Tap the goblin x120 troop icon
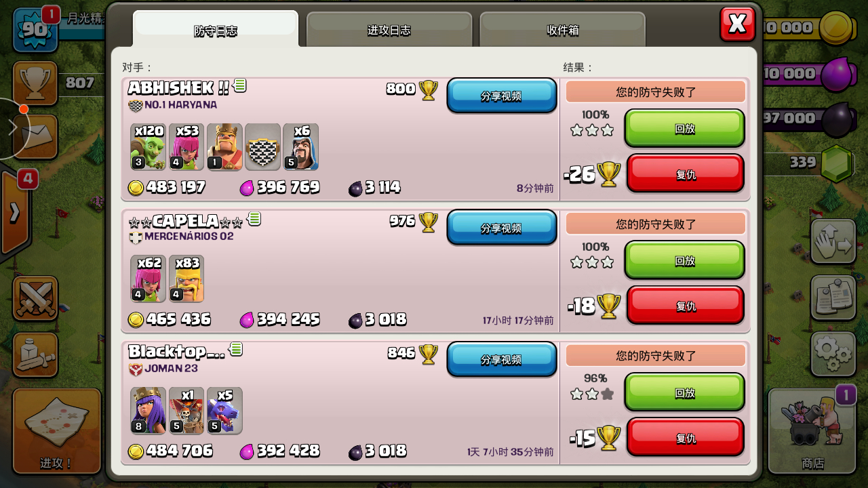The image size is (868, 488). tap(148, 146)
